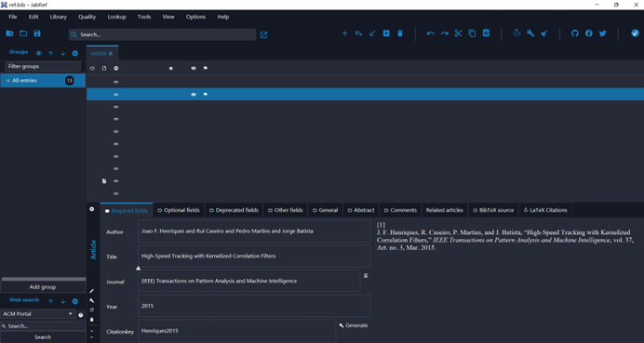Click the diagonal arrow import icon
The width and height of the screenshot is (644, 343).
(372, 33)
